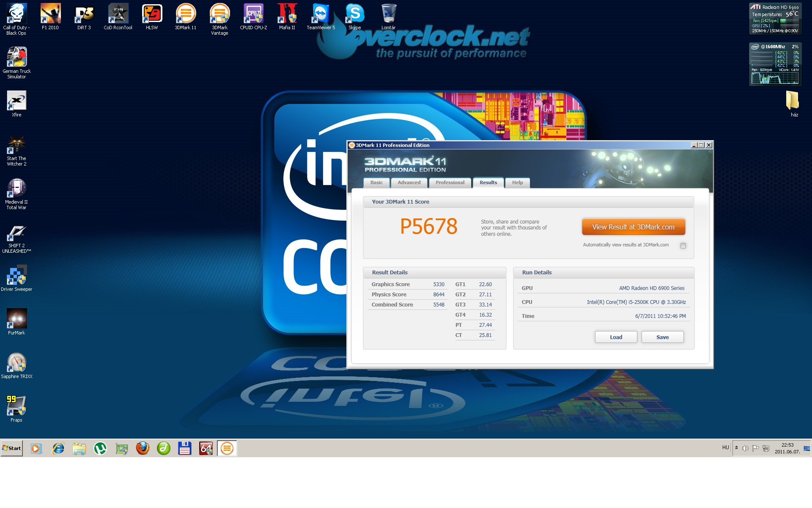Open the TeamViewer 5 desktop icon
Viewport: 812px width, 508px height.
pos(321,16)
